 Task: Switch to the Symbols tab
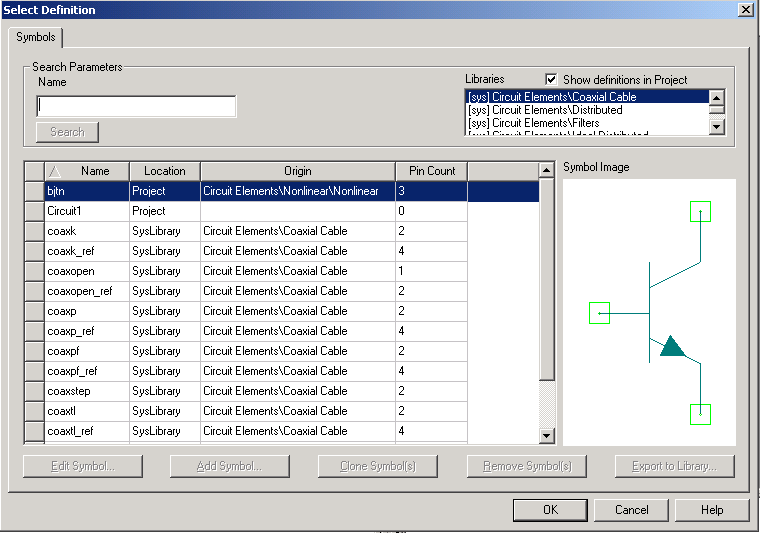click(36, 37)
